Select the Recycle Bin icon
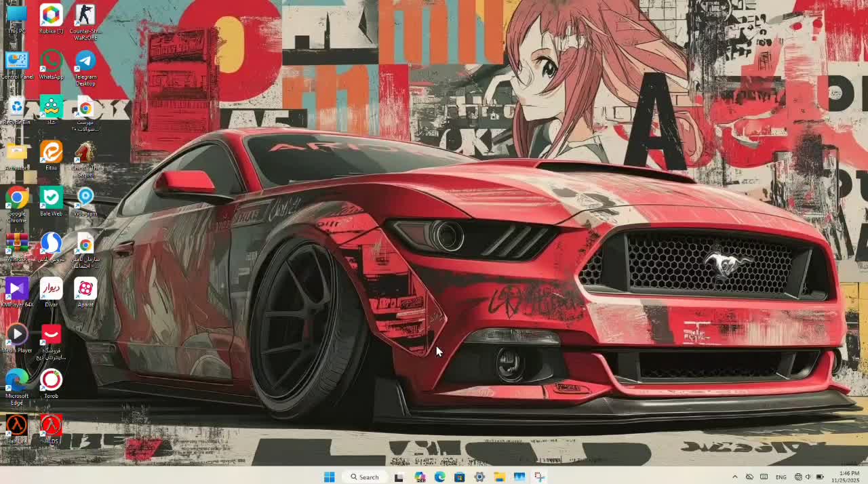This screenshot has height=484, width=868. [x=17, y=108]
